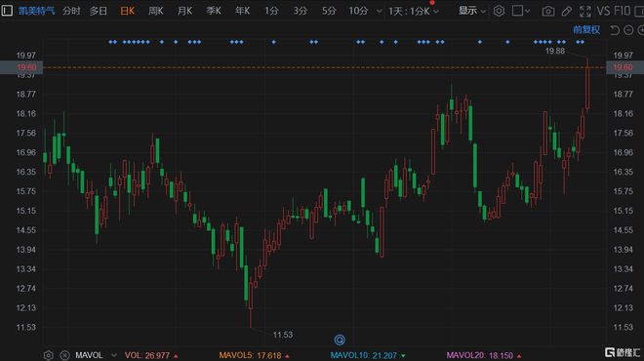The height and width of the screenshot is (361, 644).
Task: Open the F10 company info
Action: click(x=622, y=11)
